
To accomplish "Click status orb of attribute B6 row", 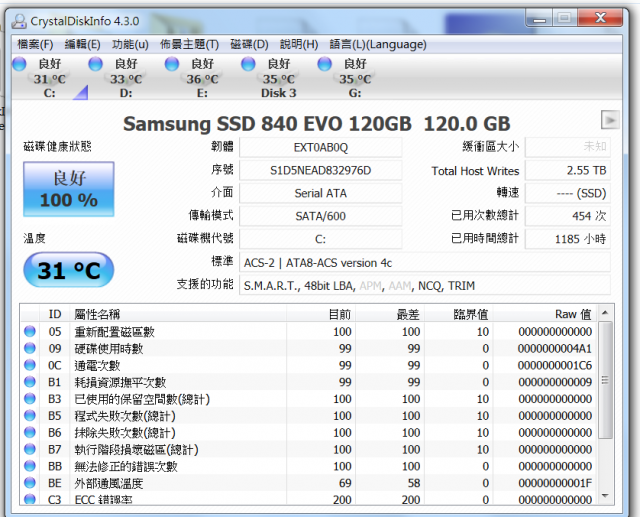I will pos(30,432).
